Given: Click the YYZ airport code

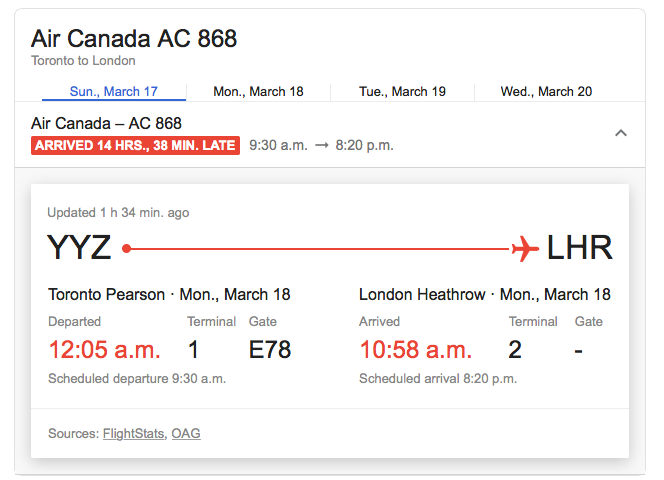Looking at the screenshot, I should point(79,248).
